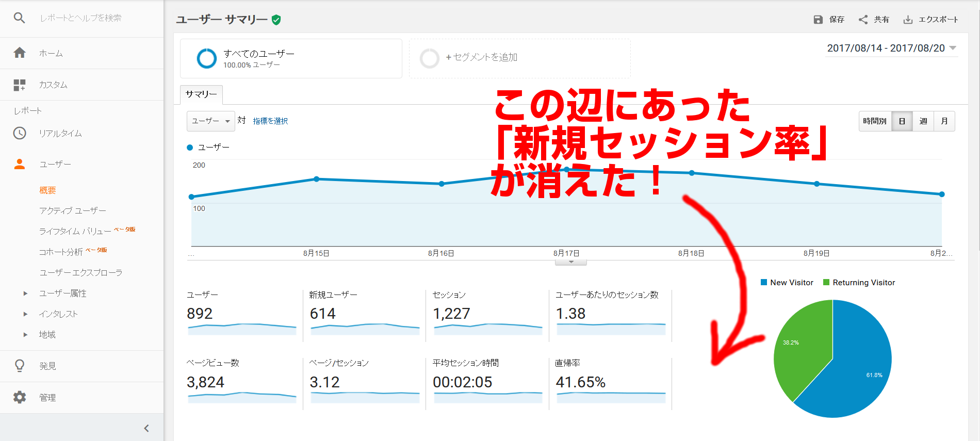Expand the ユーザー属性 tree item
This screenshot has width=980, height=441.
(x=25, y=293)
